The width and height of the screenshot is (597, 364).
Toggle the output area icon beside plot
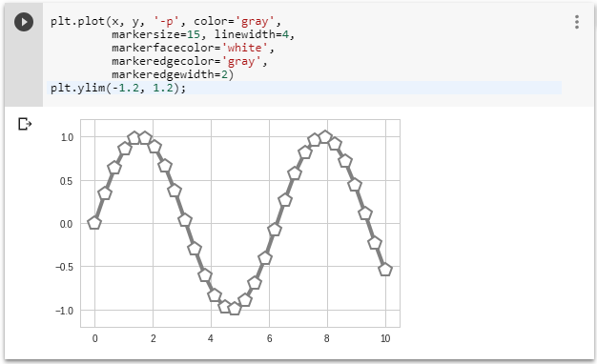click(25, 124)
